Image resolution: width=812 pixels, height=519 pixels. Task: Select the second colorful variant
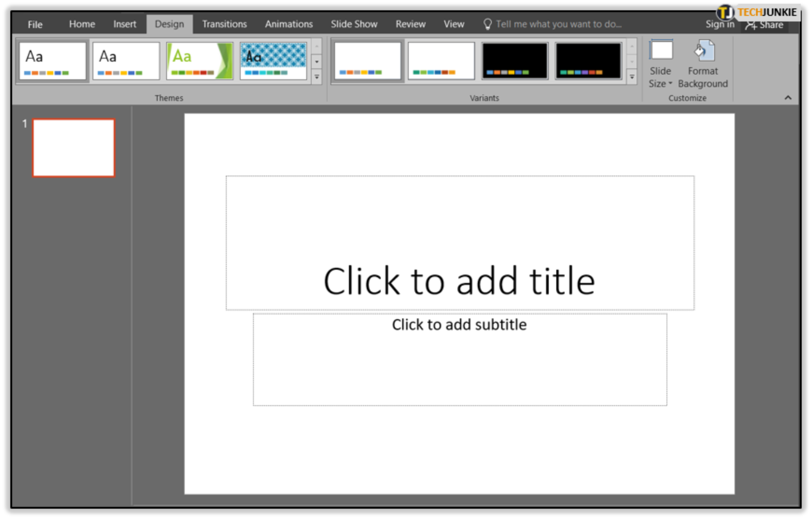click(x=441, y=60)
